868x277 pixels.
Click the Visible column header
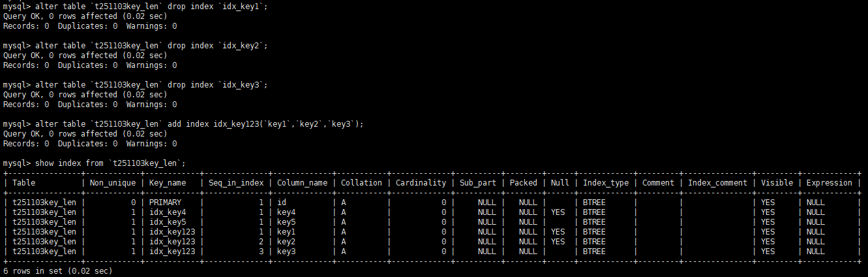point(777,183)
